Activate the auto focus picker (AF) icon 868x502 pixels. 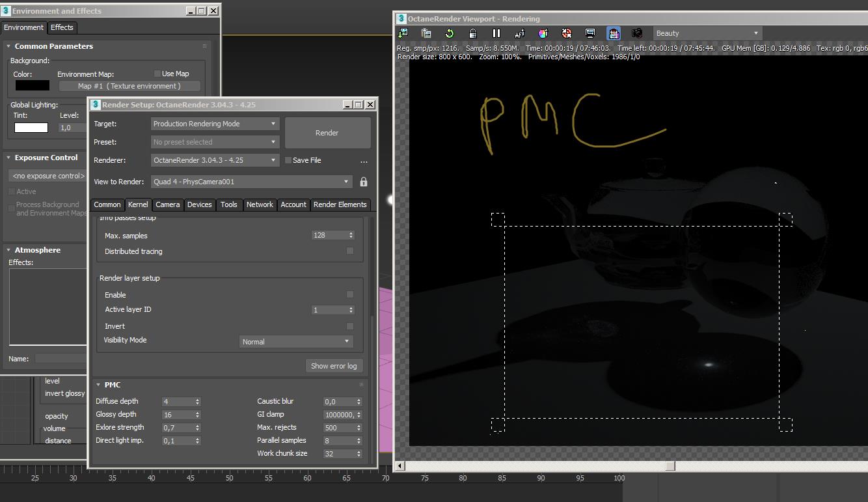519,33
